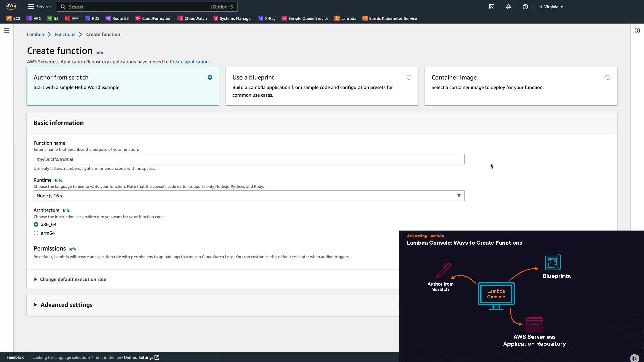Follow the Create application link
The image size is (644, 362).
[x=189, y=62]
